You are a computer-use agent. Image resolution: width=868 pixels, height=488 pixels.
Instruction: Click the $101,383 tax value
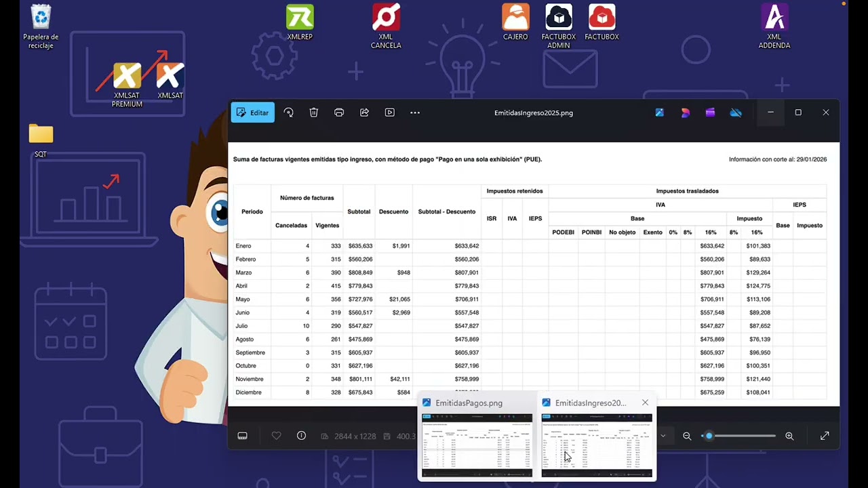click(757, 246)
